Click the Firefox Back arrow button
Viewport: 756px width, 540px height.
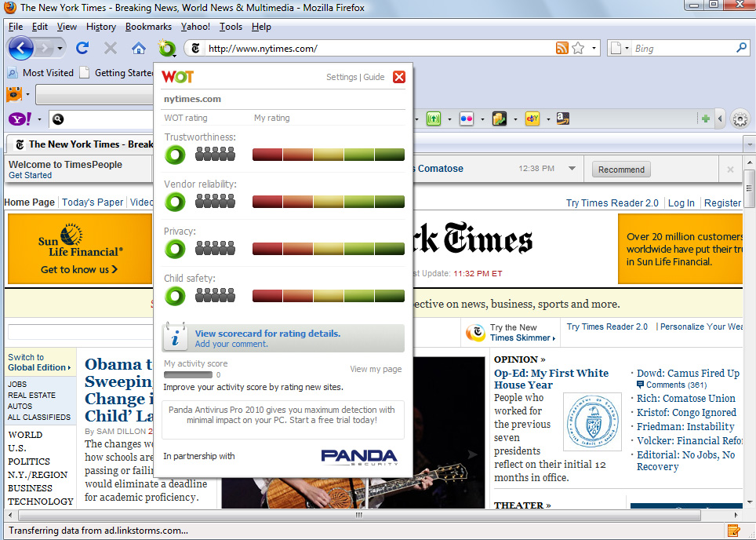pyautogui.click(x=20, y=48)
